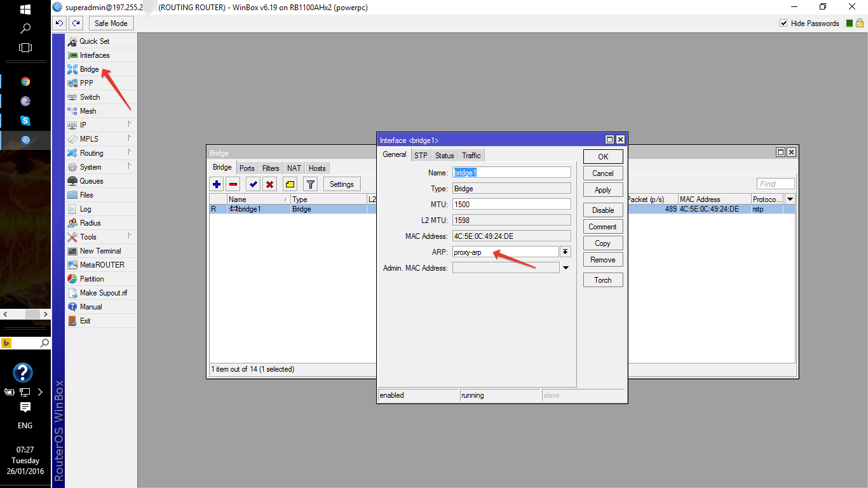This screenshot has height=488, width=868.
Task: Click the blue plus add button
Action: [x=217, y=184]
